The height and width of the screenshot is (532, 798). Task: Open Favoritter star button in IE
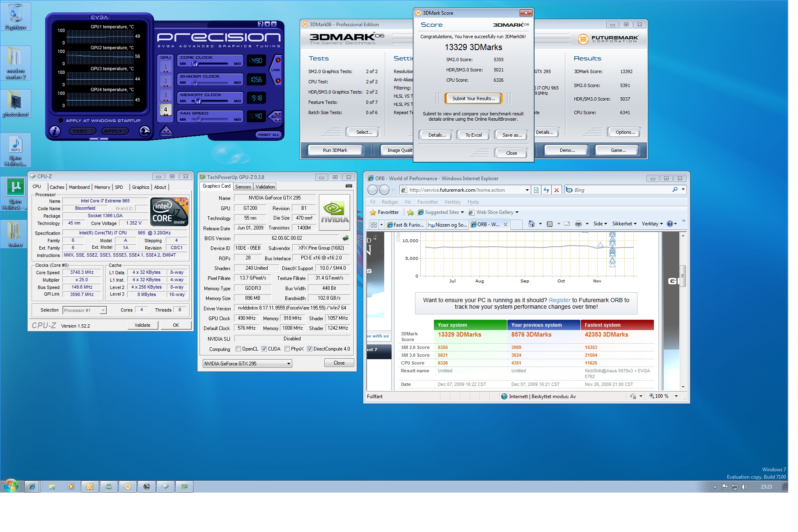(384, 212)
